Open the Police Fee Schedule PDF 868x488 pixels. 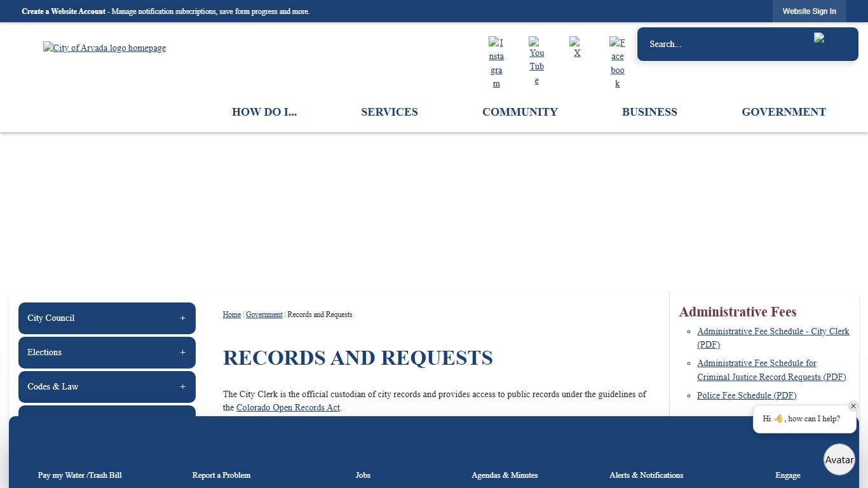coord(747,395)
